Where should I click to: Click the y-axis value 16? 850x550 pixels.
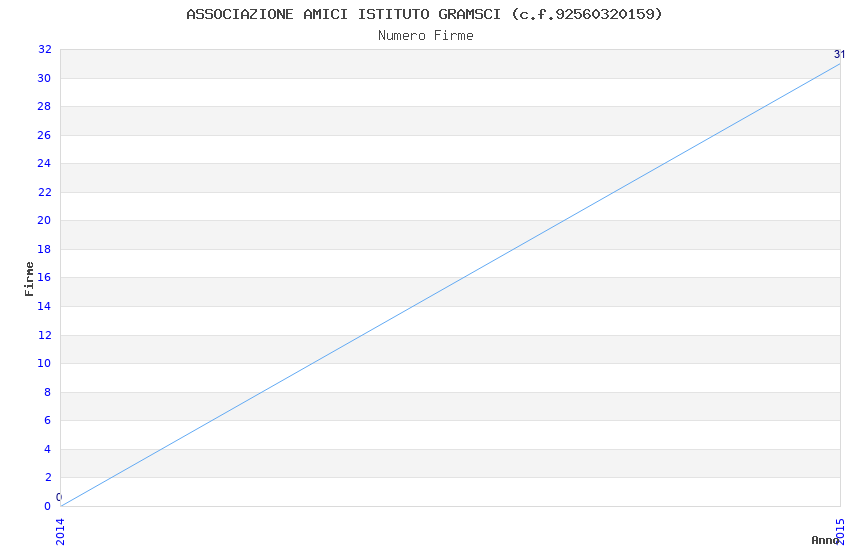pyautogui.click(x=44, y=277)
